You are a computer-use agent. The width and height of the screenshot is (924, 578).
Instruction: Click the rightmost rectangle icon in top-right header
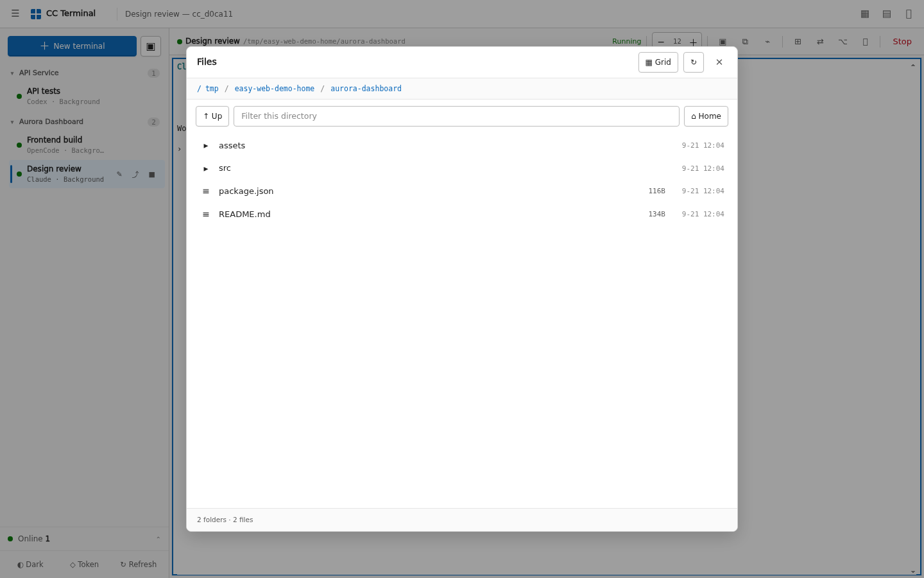[x=909, y=13]
